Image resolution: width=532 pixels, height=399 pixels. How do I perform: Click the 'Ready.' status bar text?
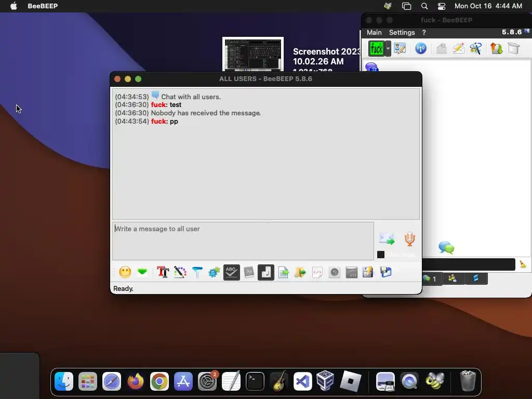click(123, 288)
